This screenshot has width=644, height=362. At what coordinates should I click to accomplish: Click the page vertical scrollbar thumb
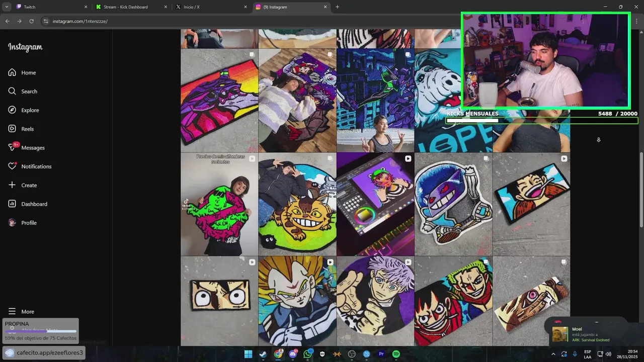[x=641, y=190]
